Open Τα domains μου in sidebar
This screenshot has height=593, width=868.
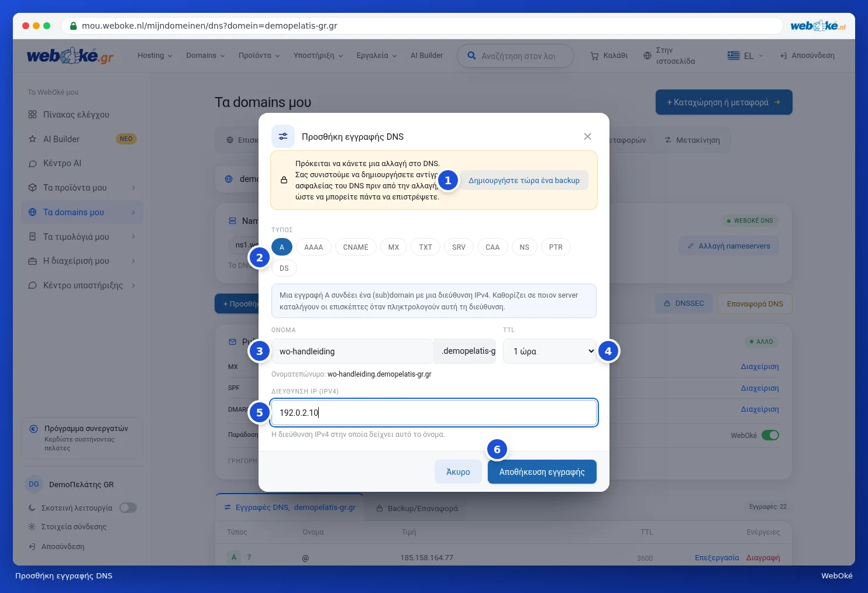tap(82, 212)
